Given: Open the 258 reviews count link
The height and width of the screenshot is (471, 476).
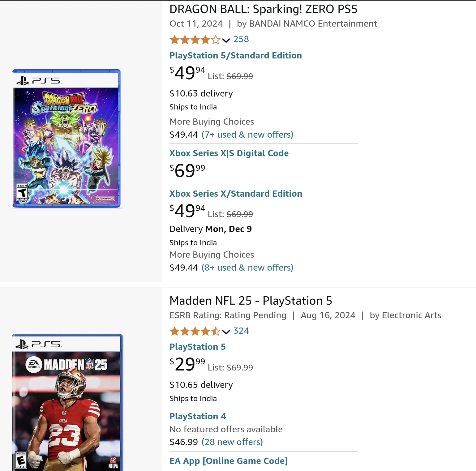Looking at the screenshot, I should click(241, 39).
